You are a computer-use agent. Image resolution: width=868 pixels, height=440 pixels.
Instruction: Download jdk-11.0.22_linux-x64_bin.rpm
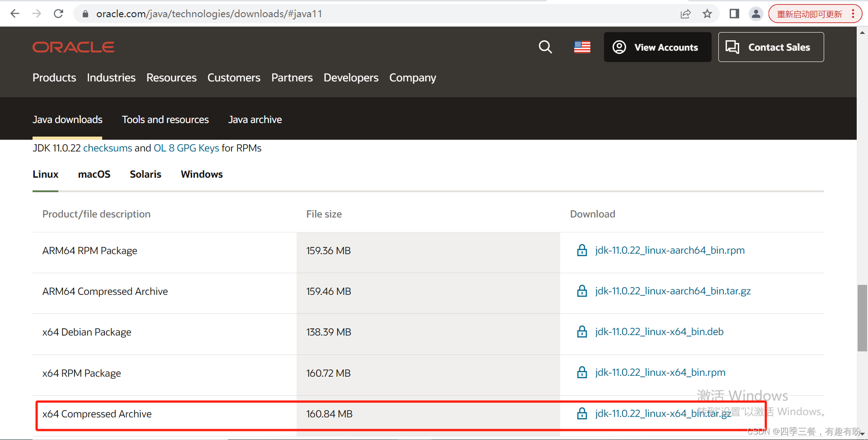(660, 372)
